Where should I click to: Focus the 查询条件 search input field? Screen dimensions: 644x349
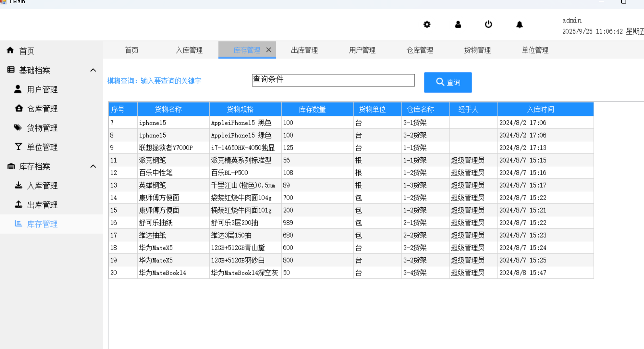[x=333, y=80]
